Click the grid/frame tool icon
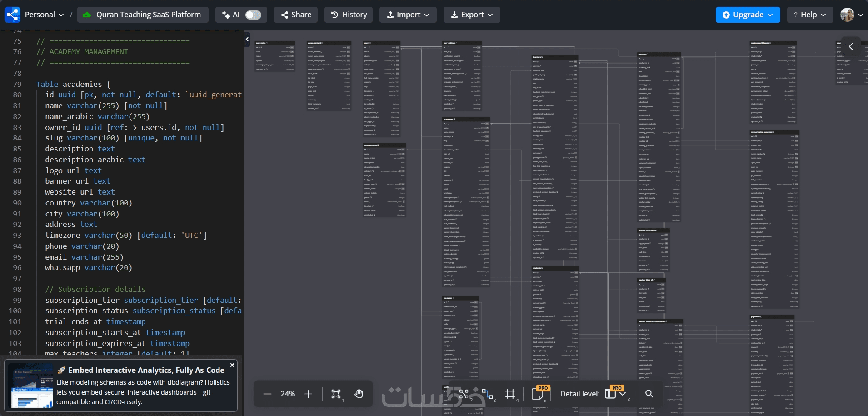 [510, 394]
